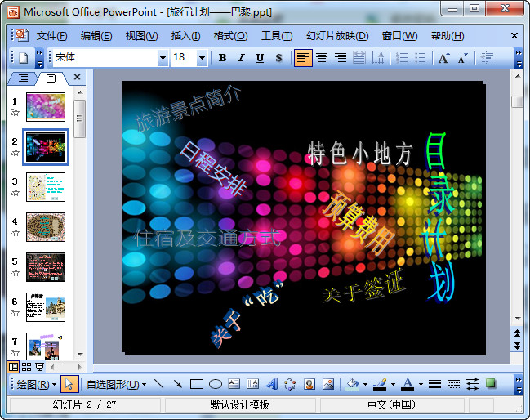Open the 插入(I) menu
This screenshot has width=530, height=420.
click(x=185, y=36)
